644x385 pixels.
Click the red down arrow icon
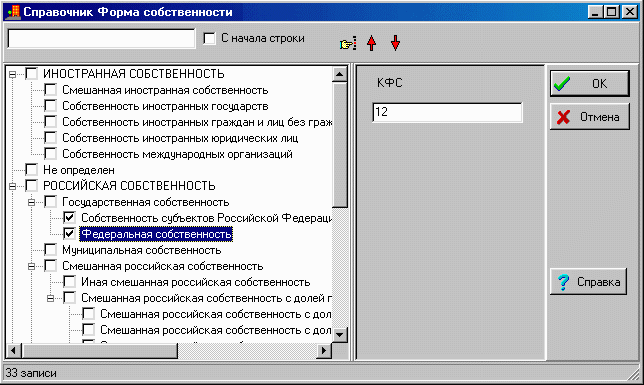click(x=395, y=43)
